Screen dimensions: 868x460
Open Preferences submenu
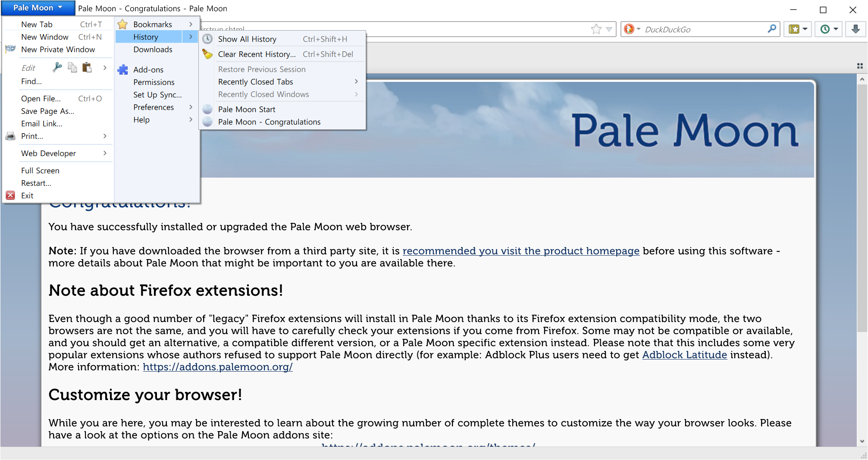[157, 107]
